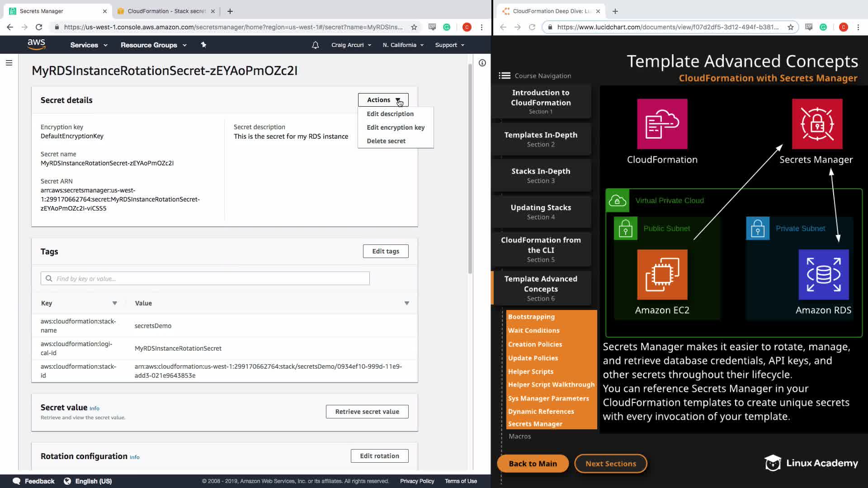This screenshot has height=488, width=868.
Task: Click the AWS logo home icon
Action: coord(36,44)
